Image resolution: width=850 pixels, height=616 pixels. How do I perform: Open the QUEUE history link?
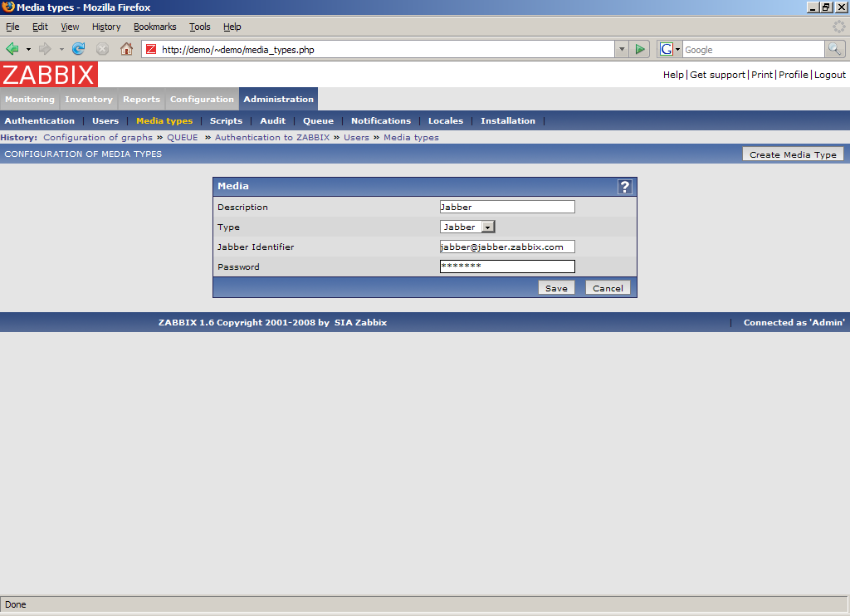pyautogui.click(x=182, y=138)
